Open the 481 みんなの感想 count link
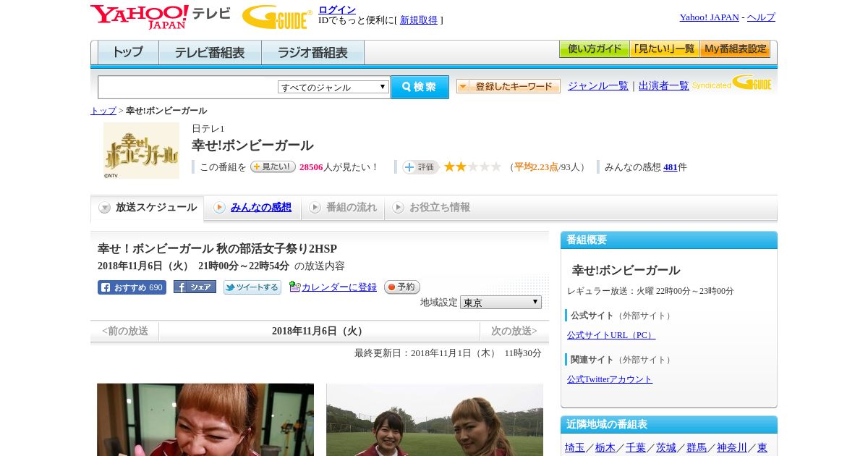The width and height of the screenshot is (868, 456). (x=671, y=166)
